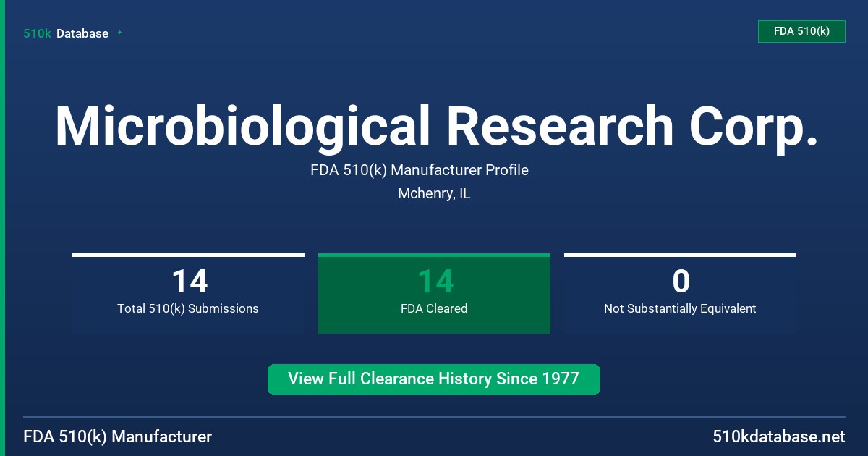Image resolution: width=868 pixels, height=456 pixels.
Task: Visit the 510kdatabase.net link
Action: point(778,437)
